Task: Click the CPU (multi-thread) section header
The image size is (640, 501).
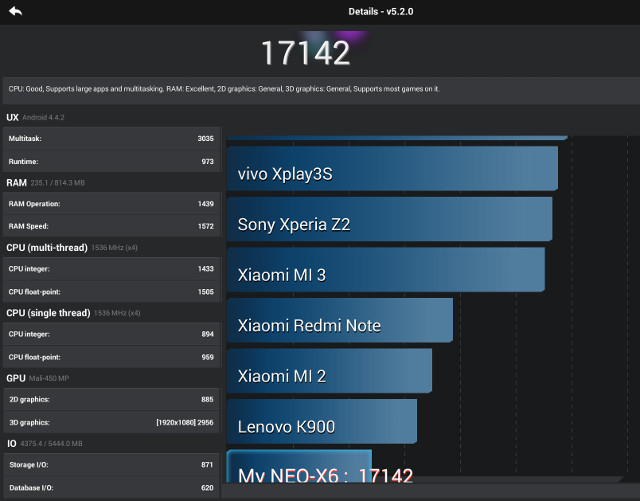Action: click(47, 247)
